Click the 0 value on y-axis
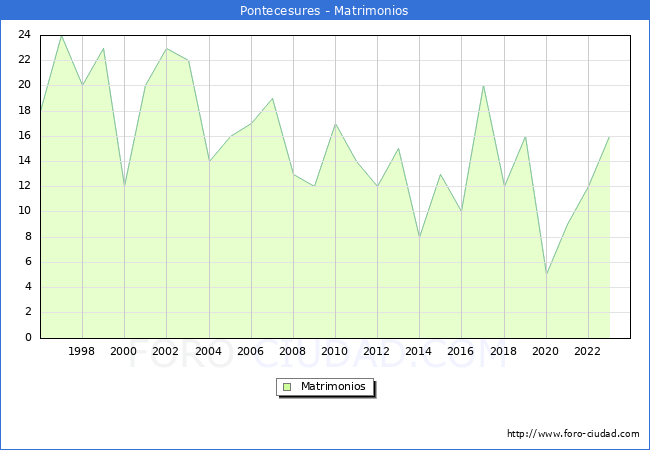Screen dimensions: 650x450 tap(28, 337)
